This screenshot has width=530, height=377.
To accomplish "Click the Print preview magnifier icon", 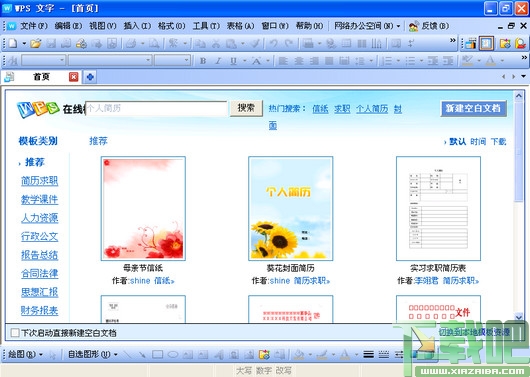I will tap(154, 43).
